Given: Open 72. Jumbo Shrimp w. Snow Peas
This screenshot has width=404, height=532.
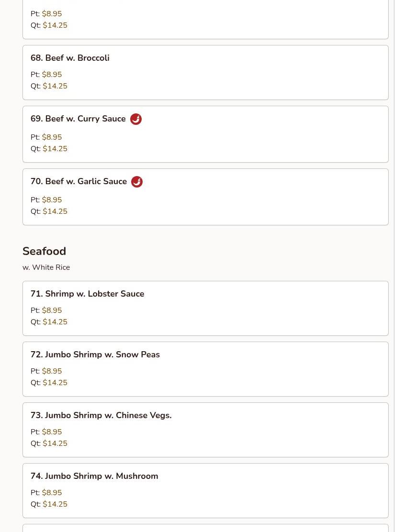Looking at the screenshot, I should 205,369.
